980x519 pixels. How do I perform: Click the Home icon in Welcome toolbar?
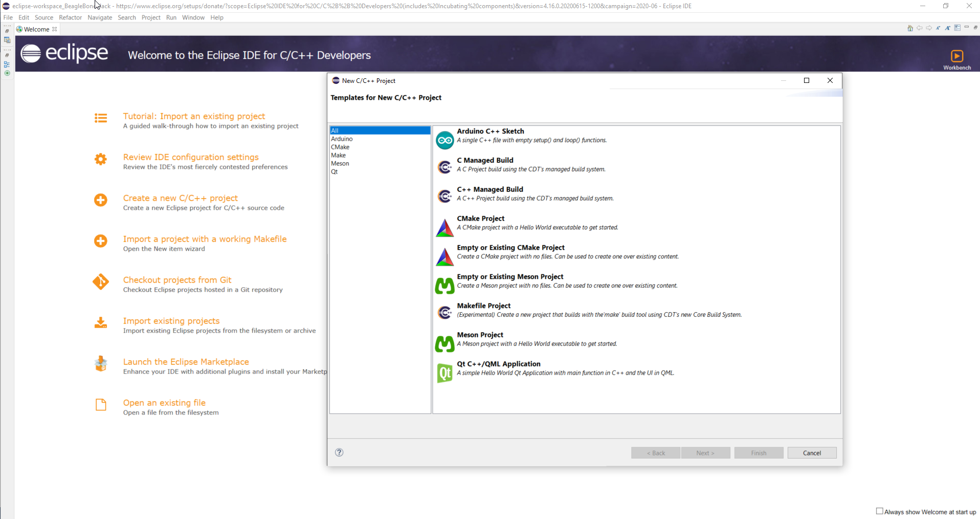(910, 28)
